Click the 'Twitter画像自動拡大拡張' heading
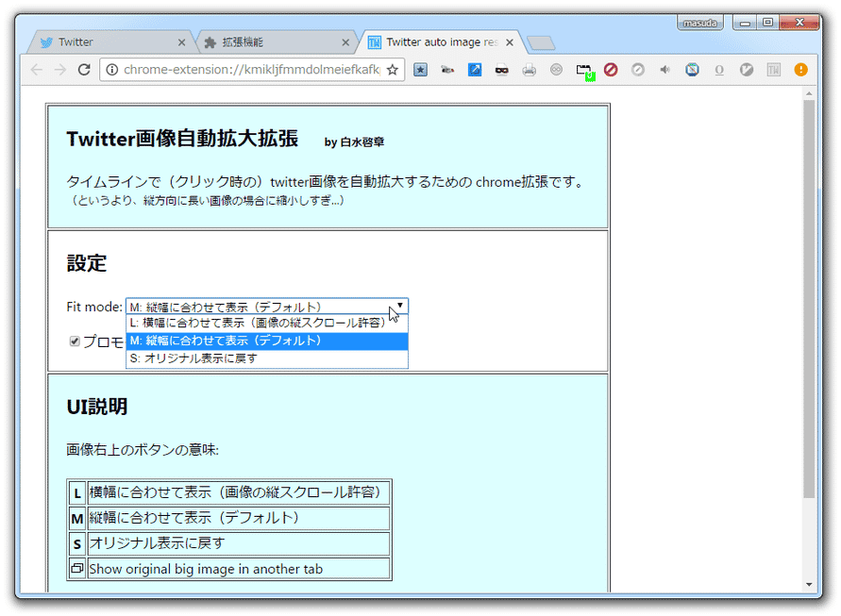The width and height of the screenshot is (841, 616). coord(182,139)
